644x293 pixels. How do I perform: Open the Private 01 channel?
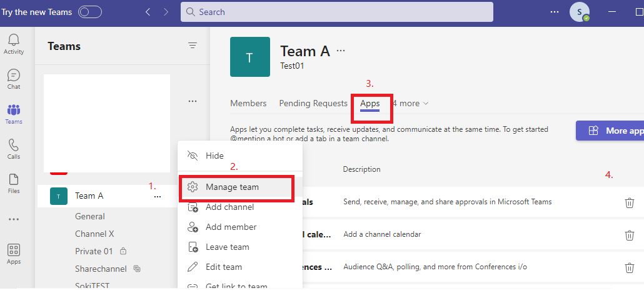pos(94,251)
